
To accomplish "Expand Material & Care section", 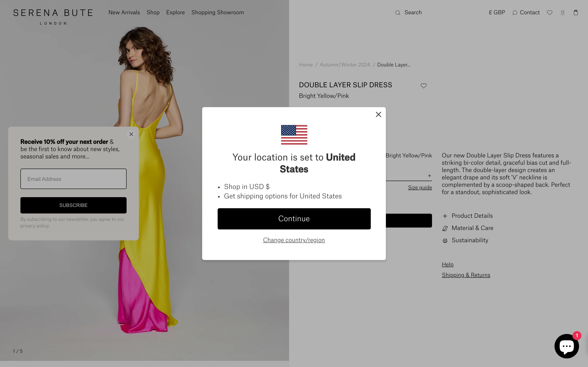I will tap(468, 228).
